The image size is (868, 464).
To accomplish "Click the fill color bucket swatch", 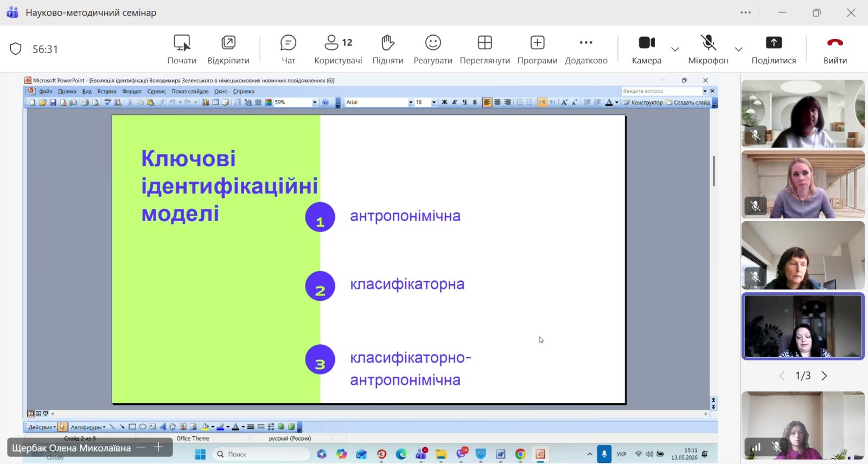I will 206,427.
